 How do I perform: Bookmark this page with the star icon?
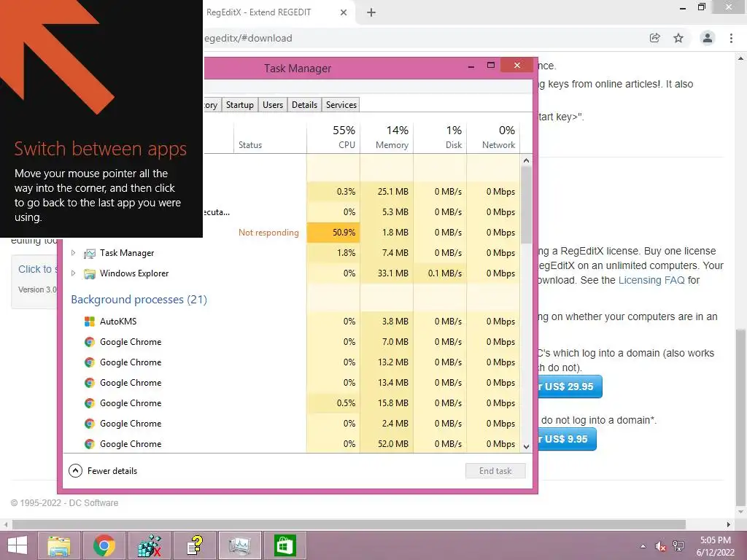coord(678,38)
